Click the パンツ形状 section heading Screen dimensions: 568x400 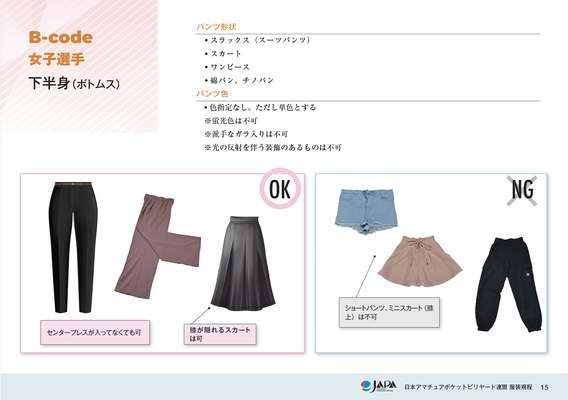(x=216, y=27)
